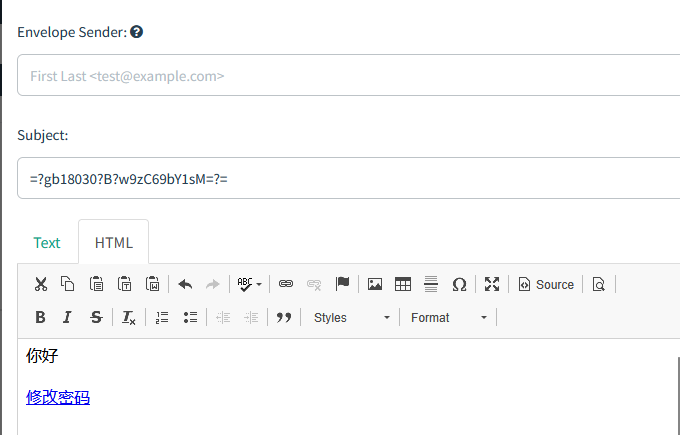Insert an anchor with the flag icon
Image resolution: width=680 pixels, height=435 pixels.
pyautogui.click(x=342, y=284)
